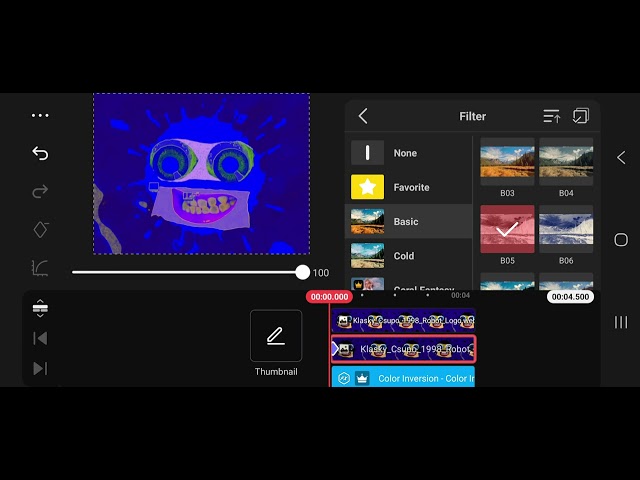Screen dimensions: 640x480
Task: Open the Thumbnail edit button
Action: 276,336
